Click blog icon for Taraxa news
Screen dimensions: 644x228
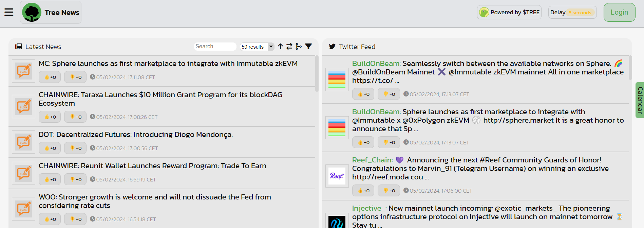[23, 106]
